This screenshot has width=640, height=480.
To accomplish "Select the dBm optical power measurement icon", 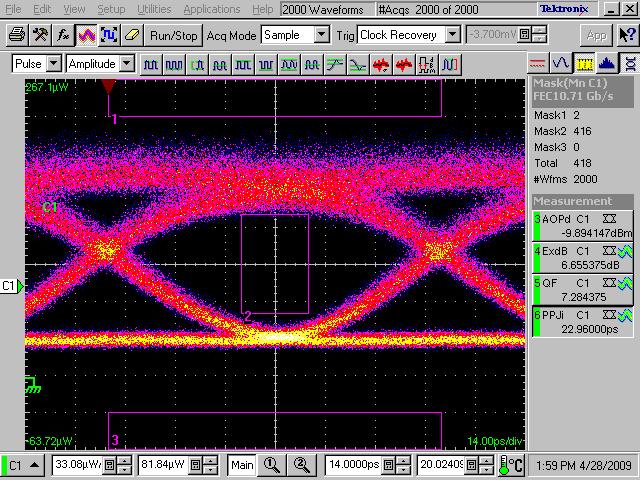I will 427,64.
